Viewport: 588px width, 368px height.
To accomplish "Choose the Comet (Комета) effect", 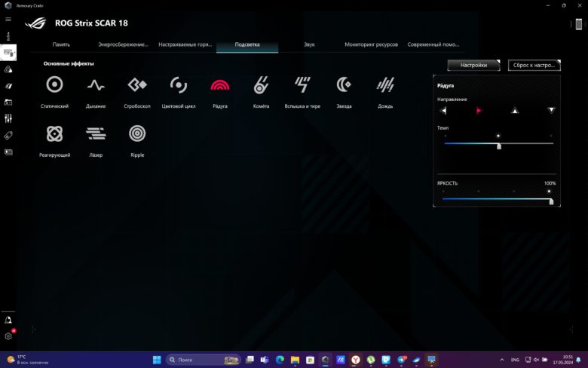I will pos(261,84).
